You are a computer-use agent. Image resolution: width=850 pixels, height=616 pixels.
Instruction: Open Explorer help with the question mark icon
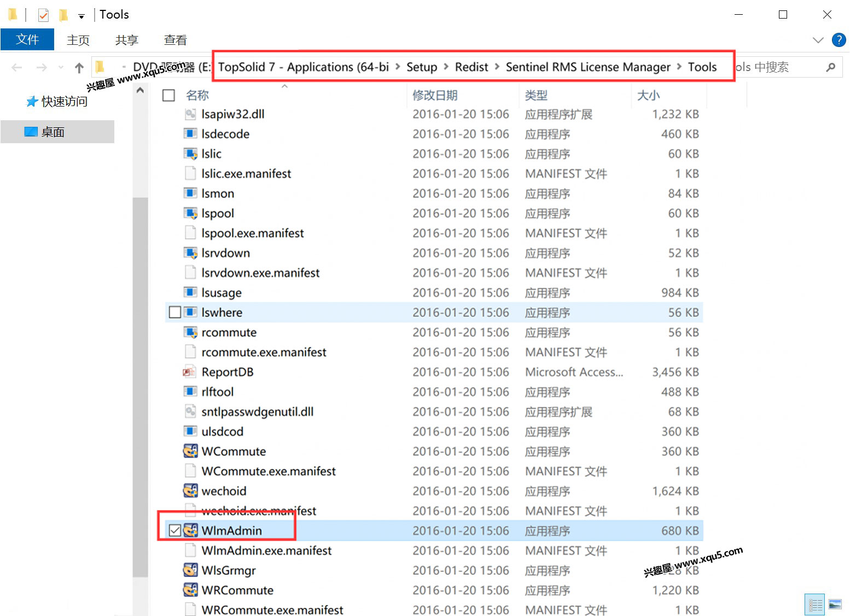pyautogui.click(x=838, y=39)
